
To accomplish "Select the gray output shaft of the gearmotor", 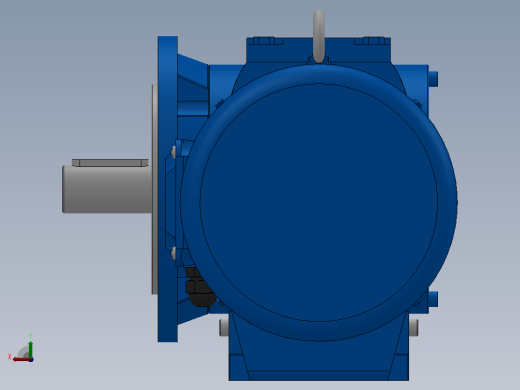I will pyautogui.click(x=107, y=189).
